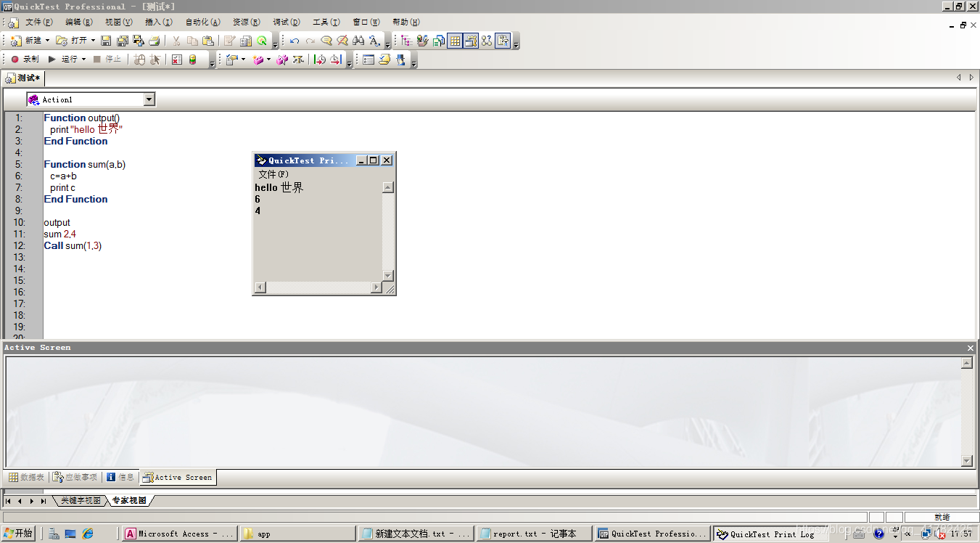Expand the 新建 dropdown arrow

point(48,41)
